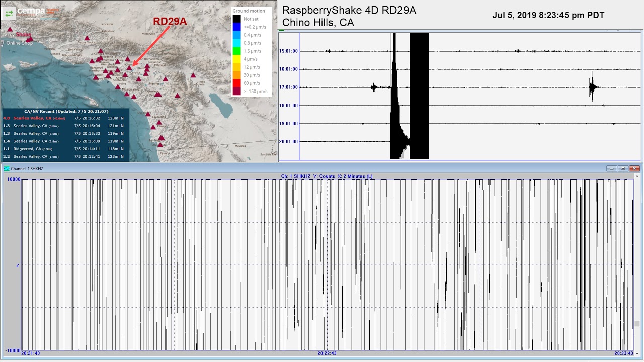Click the 12 µm/s legend swatch

236,67
